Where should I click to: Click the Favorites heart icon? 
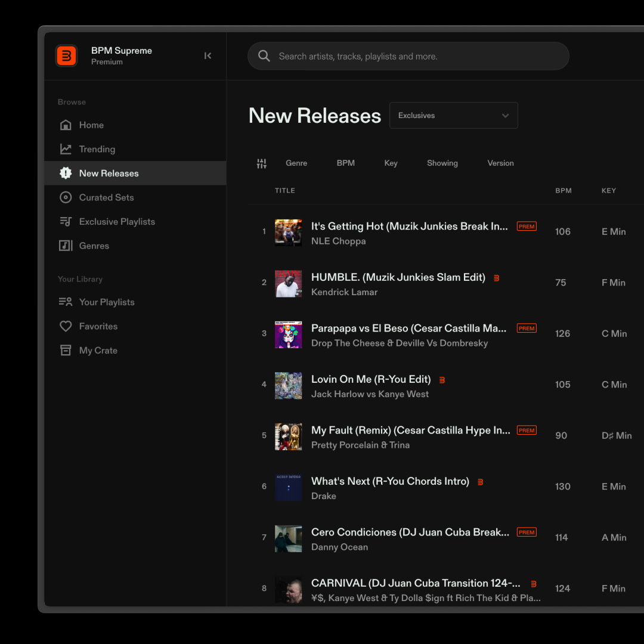pyautogui.click(x=66, y=326)
